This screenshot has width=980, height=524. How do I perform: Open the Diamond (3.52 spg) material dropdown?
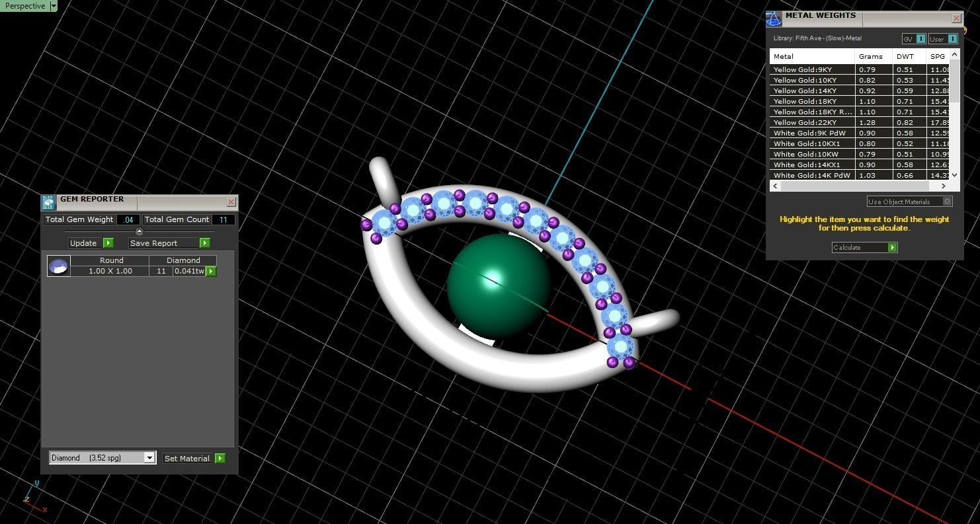click(x=102, y=458)
